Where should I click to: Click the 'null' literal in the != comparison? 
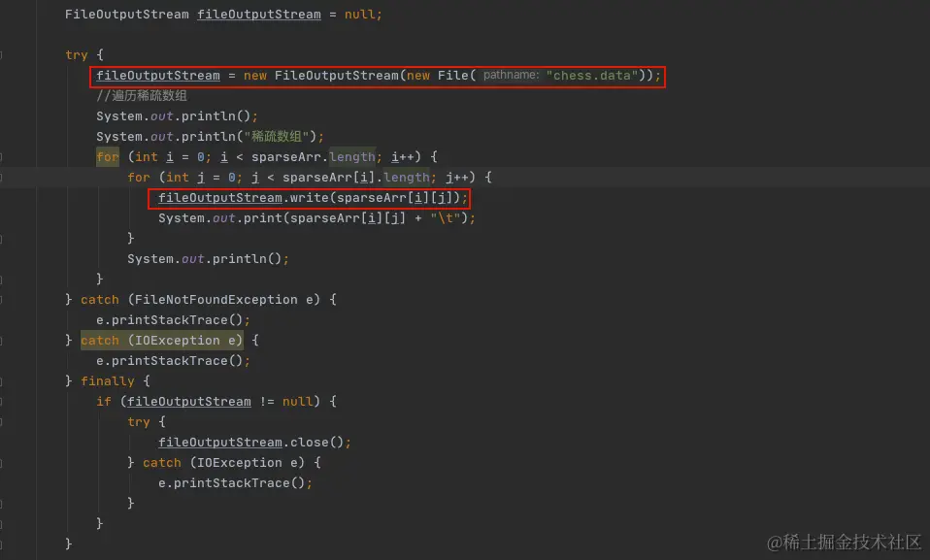click(297, 402)
